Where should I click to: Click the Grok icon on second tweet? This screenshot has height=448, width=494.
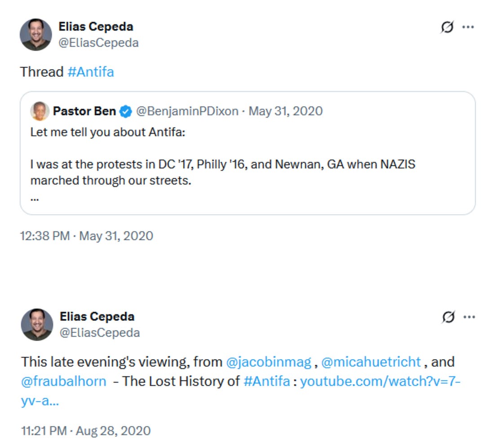(448, 317)
